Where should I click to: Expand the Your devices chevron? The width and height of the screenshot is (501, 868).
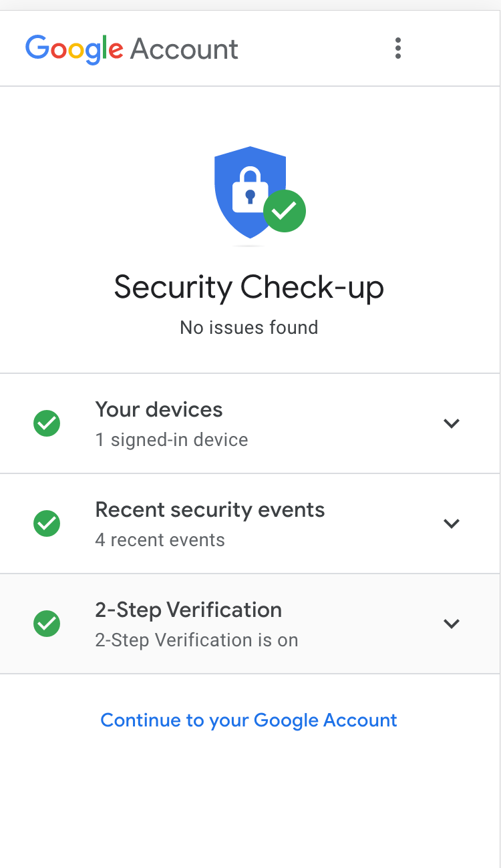pos(452,423)
